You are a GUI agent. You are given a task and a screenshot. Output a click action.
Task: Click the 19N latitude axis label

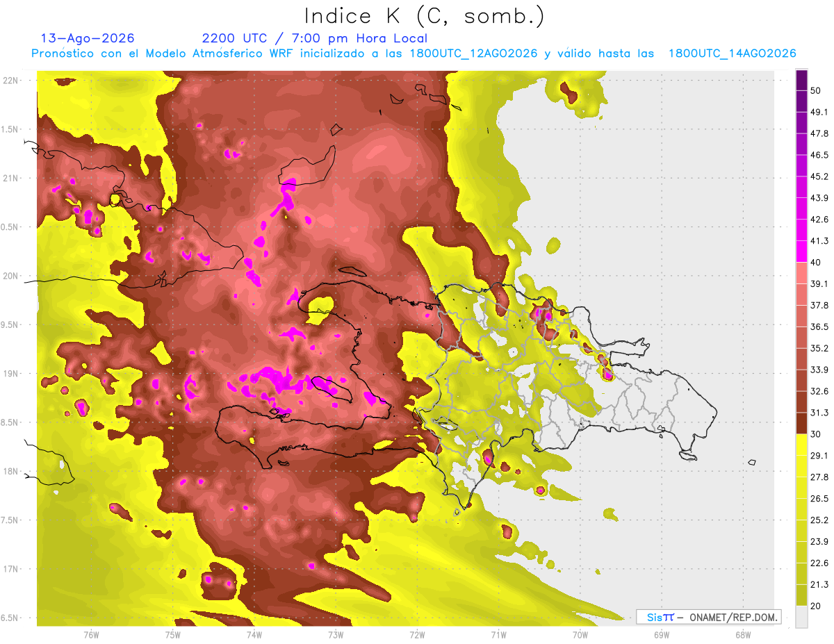tap(10, 374)
